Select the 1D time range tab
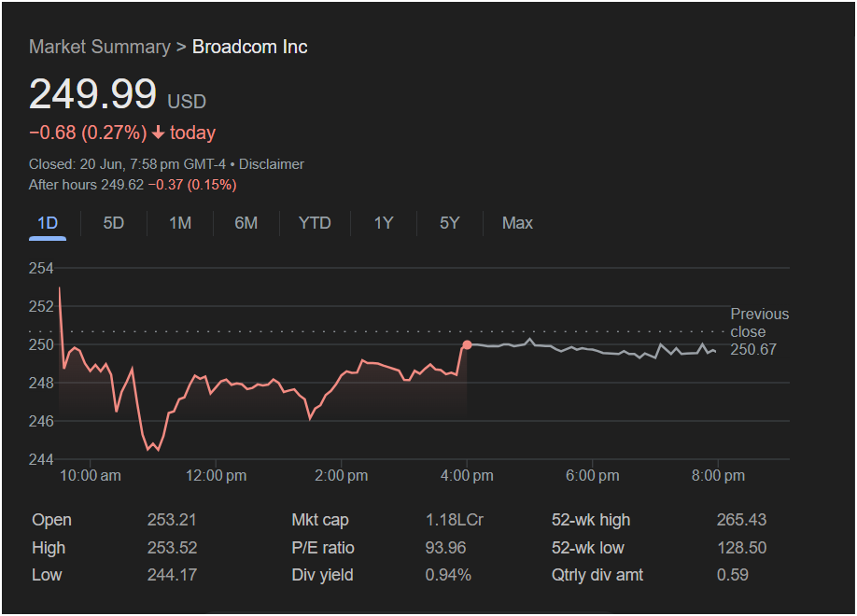Screen dimensions: 857x616 (x=48, y=223)
